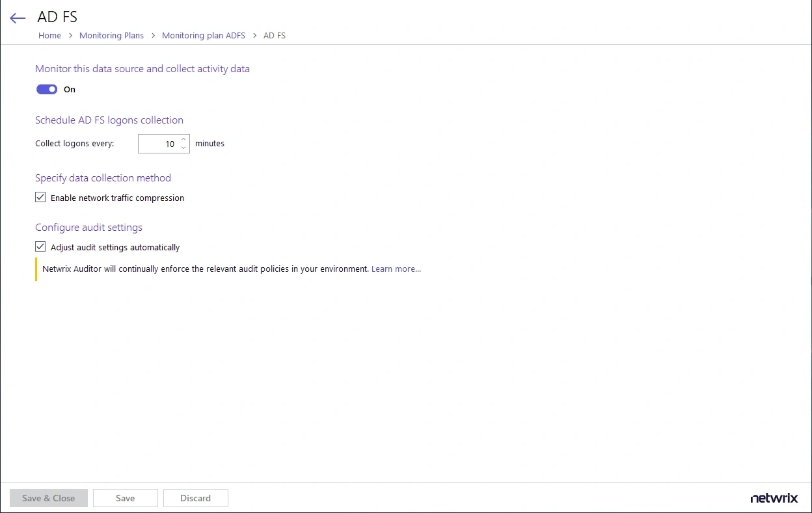
Task: Discard the changes
Action: tap(195, 498)
